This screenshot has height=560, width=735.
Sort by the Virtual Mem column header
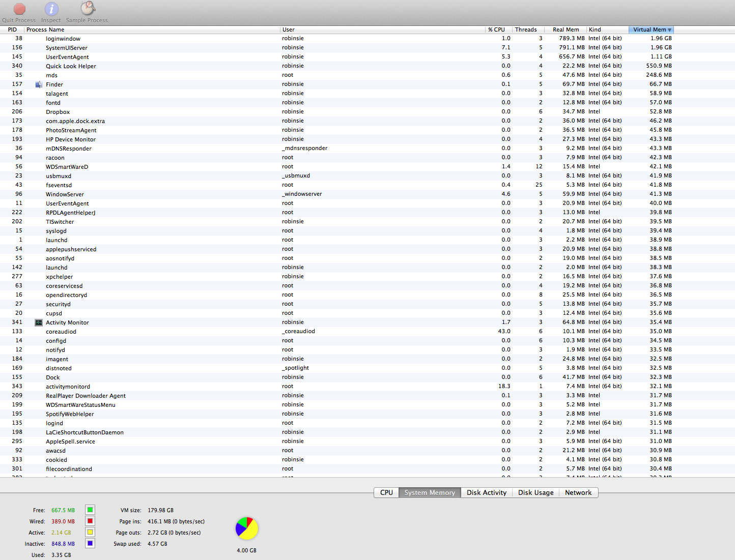pyautogui.click(x=651, y=30)
